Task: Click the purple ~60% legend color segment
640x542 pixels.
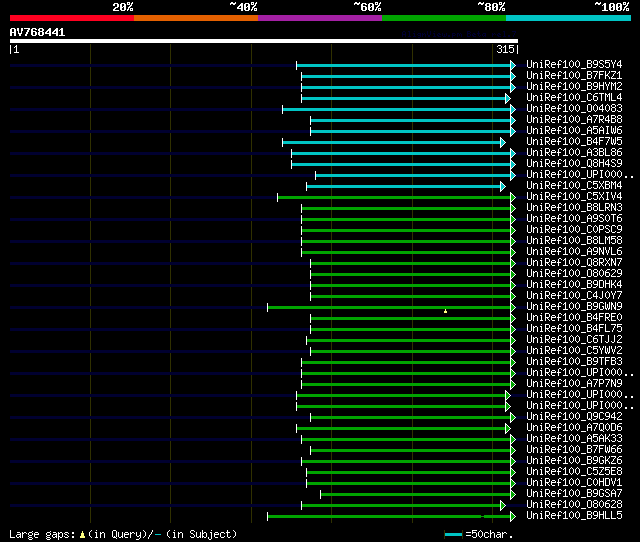Action: tap(320, 18)
